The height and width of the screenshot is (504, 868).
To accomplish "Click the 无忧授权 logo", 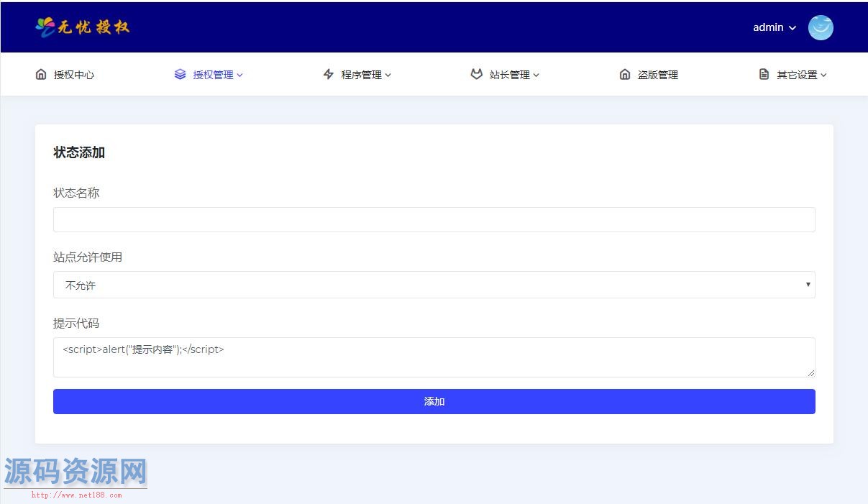I will pyautogui.click(x=83, y=27).
